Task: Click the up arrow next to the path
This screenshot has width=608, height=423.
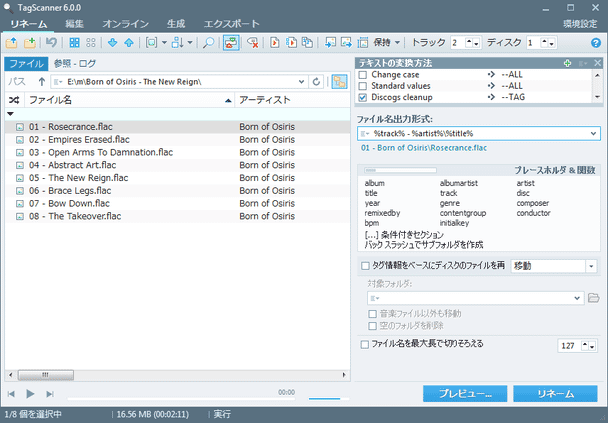Action: (41, 82)
